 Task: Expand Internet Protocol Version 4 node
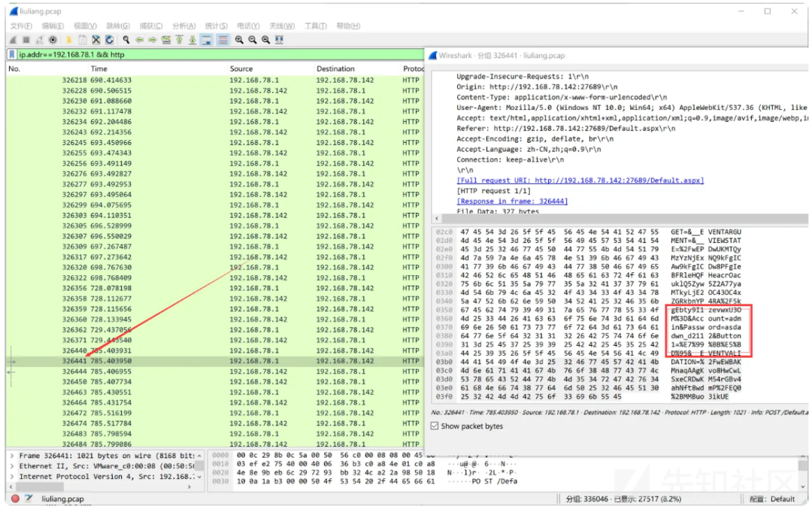[12, 477]
